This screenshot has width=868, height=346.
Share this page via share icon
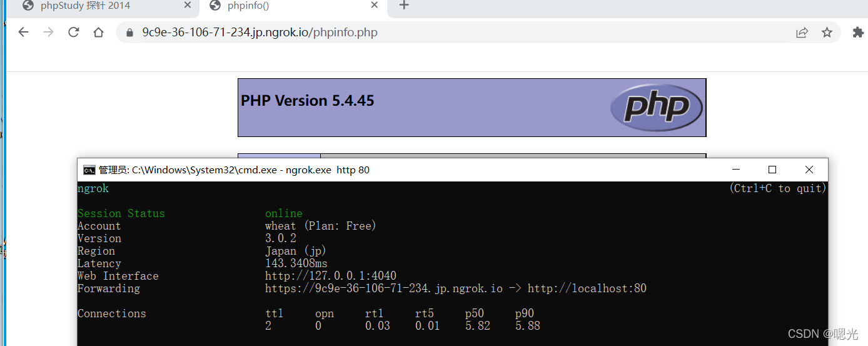(802, 33)
